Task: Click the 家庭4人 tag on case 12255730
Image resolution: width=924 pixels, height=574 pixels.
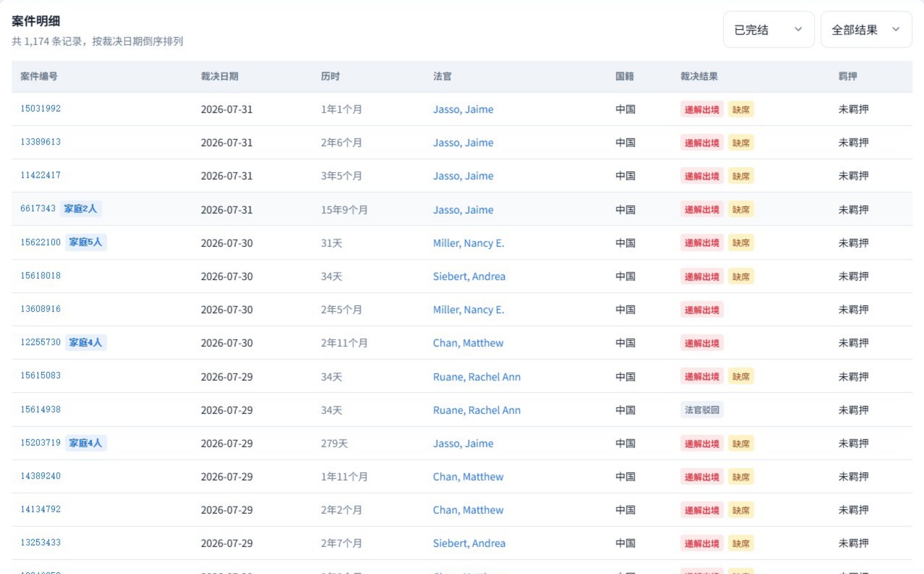Action: (86, 342)
